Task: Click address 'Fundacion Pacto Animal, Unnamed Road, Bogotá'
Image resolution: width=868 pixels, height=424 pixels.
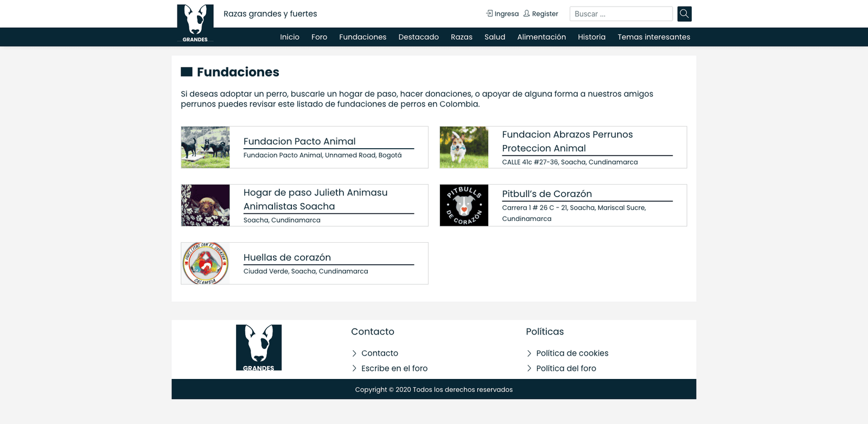Action: [323, 155]
